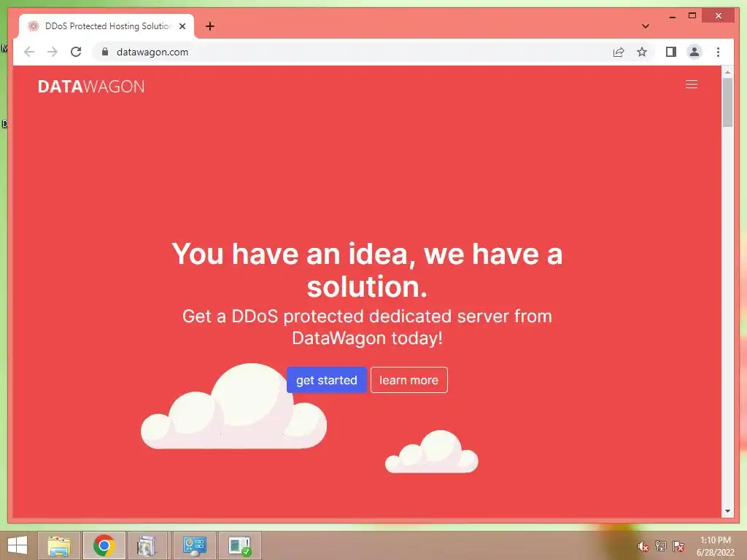
Task: Open File Explorer from taskbar
Action: click(59, 545)
